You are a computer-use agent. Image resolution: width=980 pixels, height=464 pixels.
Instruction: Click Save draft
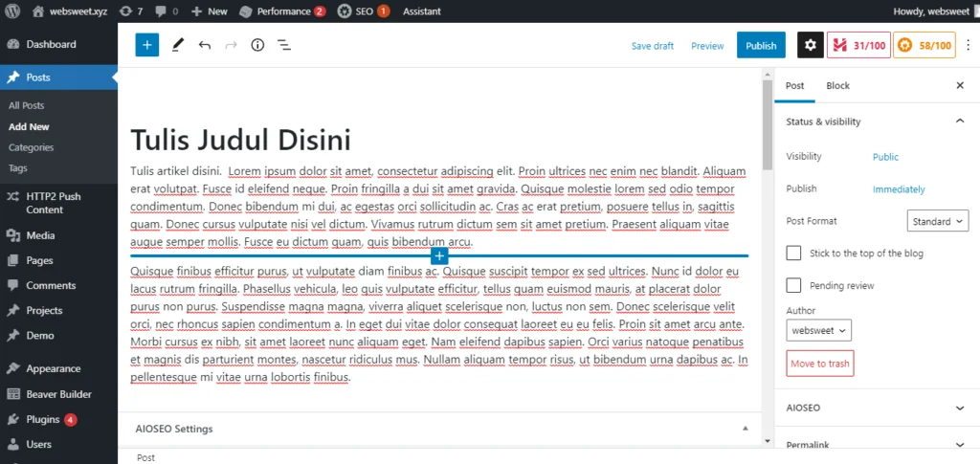(653, 46)
